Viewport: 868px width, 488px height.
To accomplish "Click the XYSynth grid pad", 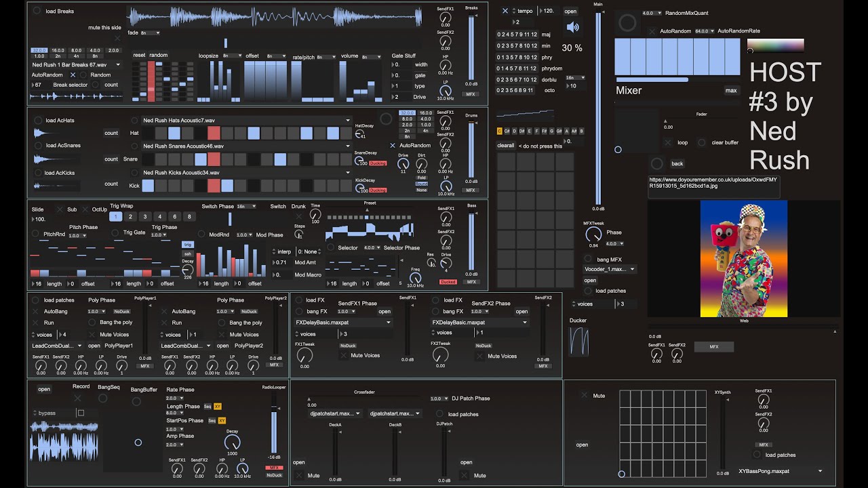I will click(662, 433).
